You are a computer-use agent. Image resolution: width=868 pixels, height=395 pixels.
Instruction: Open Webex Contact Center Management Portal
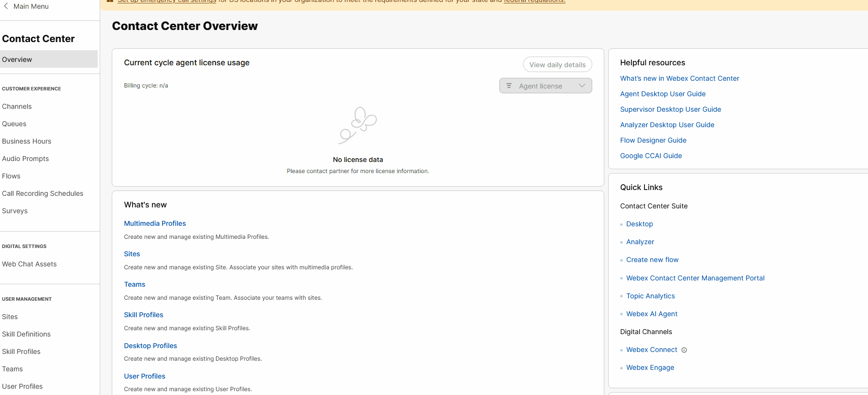point(695,278)
